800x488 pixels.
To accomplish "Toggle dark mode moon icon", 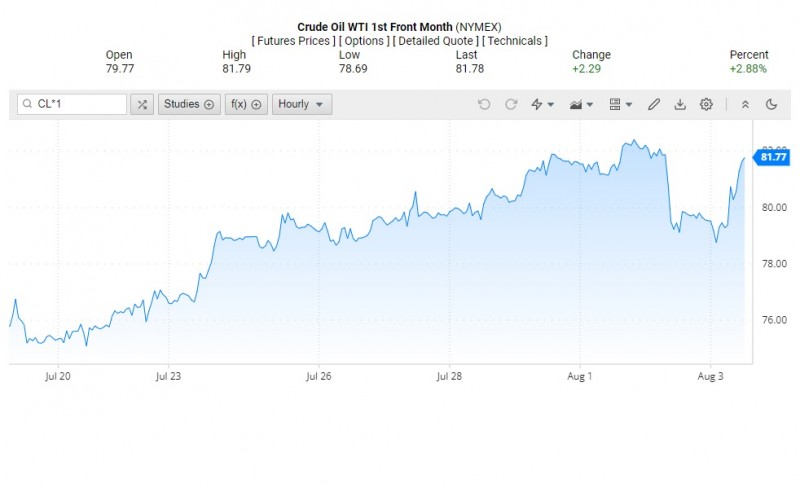I will coord(771,104).
